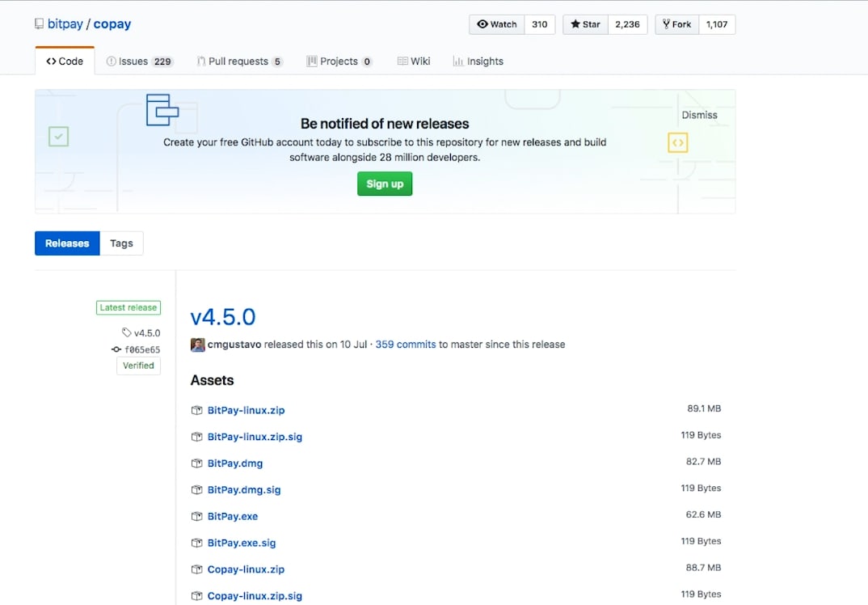Download Copay-linux.zip.sig

255,597
